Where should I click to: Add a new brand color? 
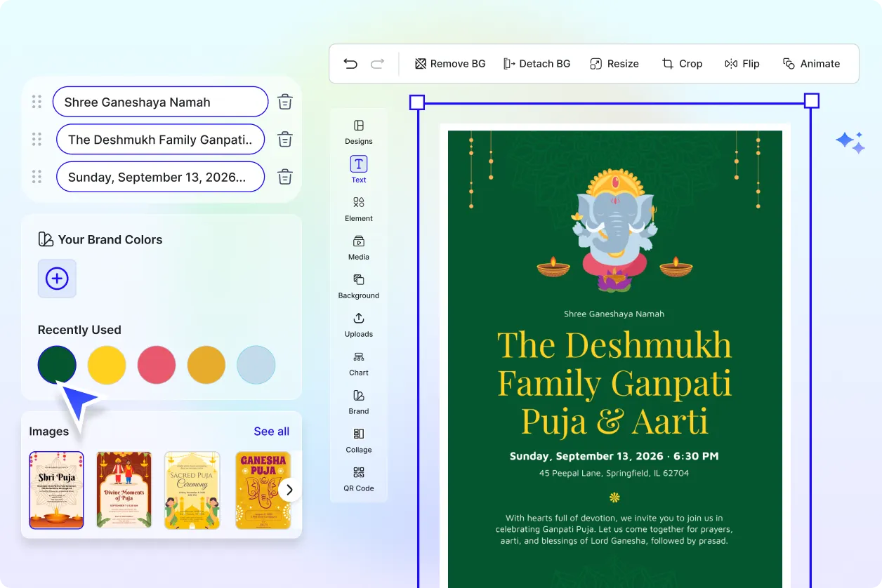[x=56, y=279]
